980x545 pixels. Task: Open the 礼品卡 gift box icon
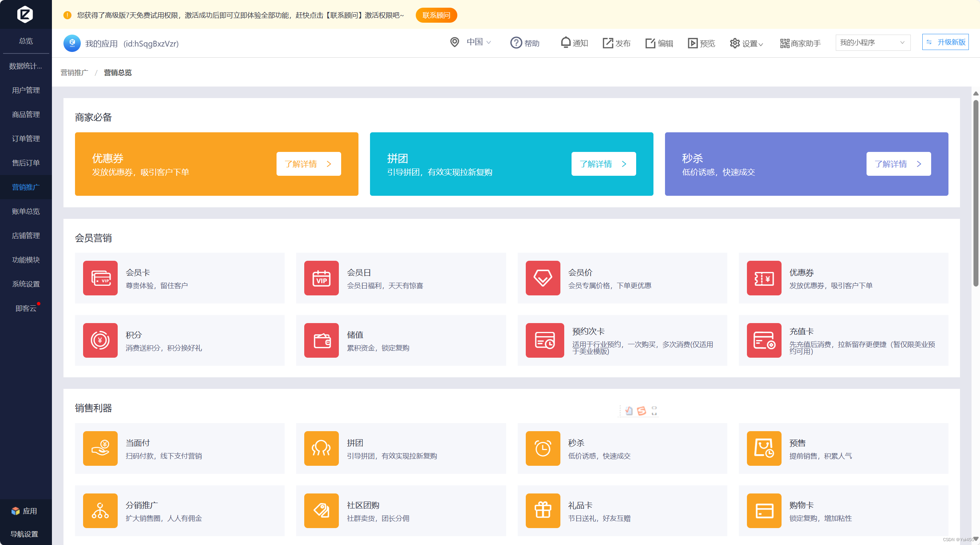coord(543,511)
